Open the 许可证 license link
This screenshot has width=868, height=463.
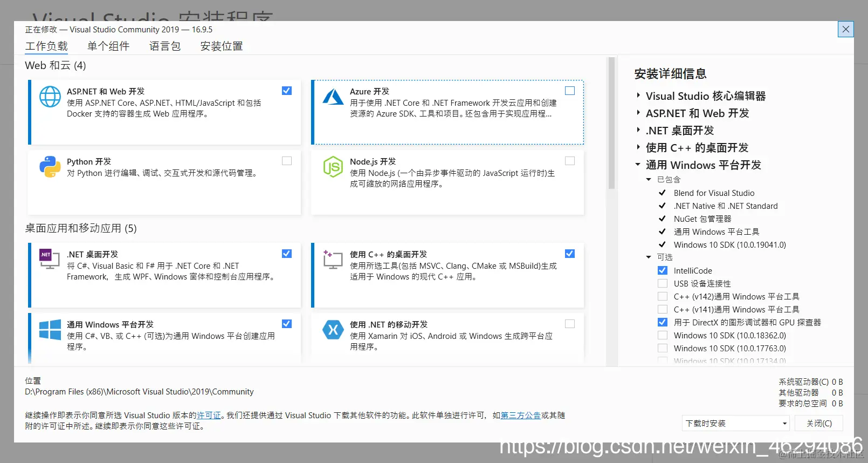[209, 415]
